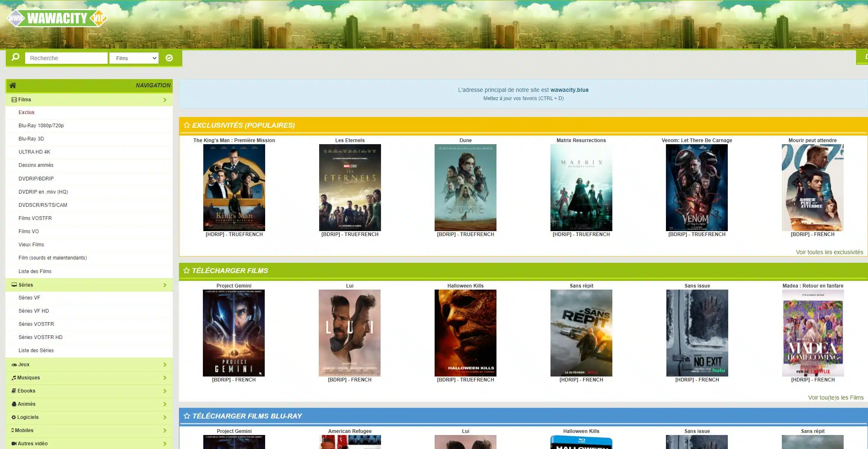Click the film strip icon beside Films
The width and height of the screenshot is (868, 449).
[x=14, y=100]
